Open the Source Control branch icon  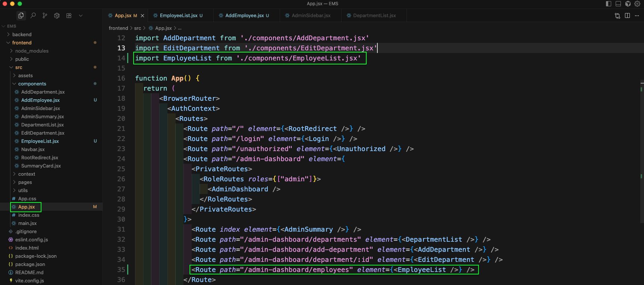pyautogui.click(x=45, y=16)
